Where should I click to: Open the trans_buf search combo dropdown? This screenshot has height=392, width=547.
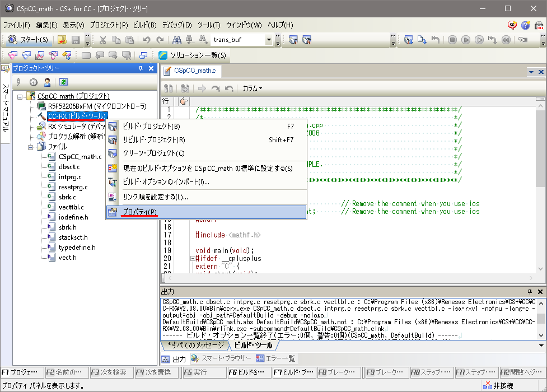tap(269, 40)
